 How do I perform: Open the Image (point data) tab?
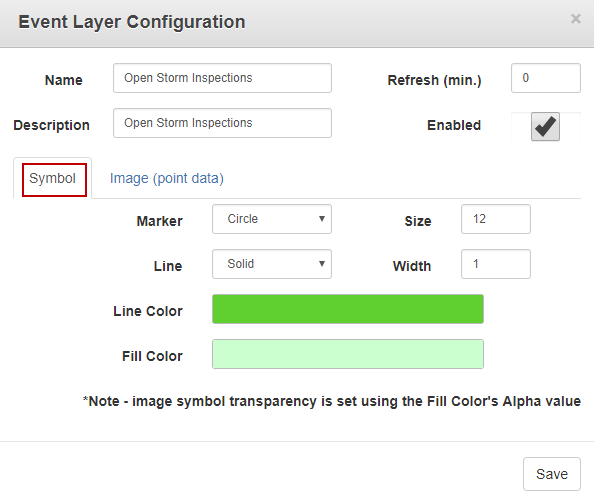point(167,178)
